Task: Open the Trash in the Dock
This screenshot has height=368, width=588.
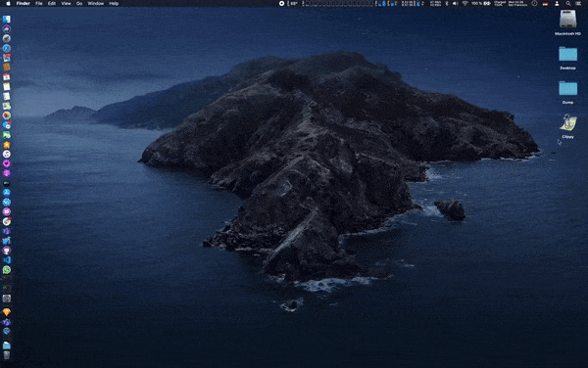Action: coord(7,355)
